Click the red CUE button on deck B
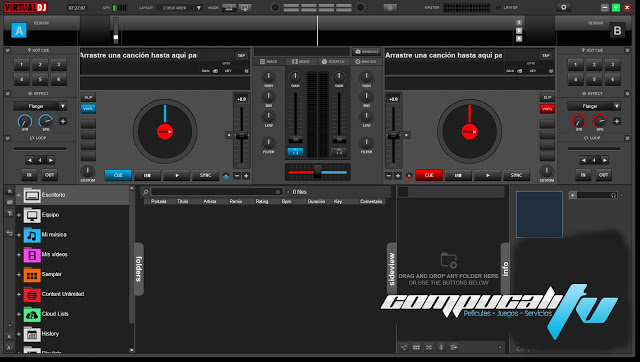 click(429, 175)
